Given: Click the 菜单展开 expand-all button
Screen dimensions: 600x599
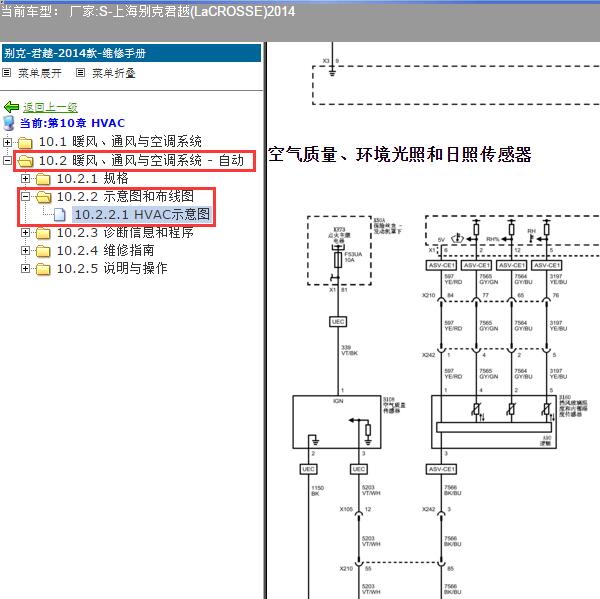Looking at the screenshot, I should click(40, 73).
